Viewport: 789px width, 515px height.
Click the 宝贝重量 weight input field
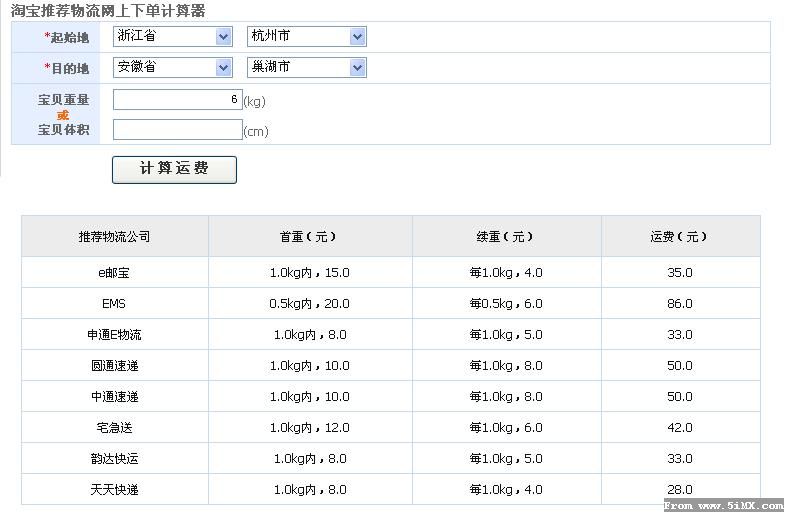pyautogui.click(x=178, y=100)
